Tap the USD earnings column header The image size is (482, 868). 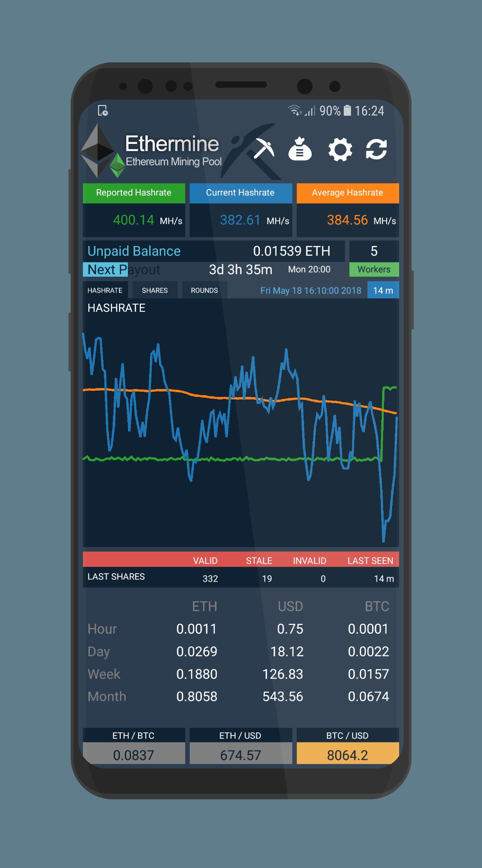pyautogui.click(x=290, y=606)
